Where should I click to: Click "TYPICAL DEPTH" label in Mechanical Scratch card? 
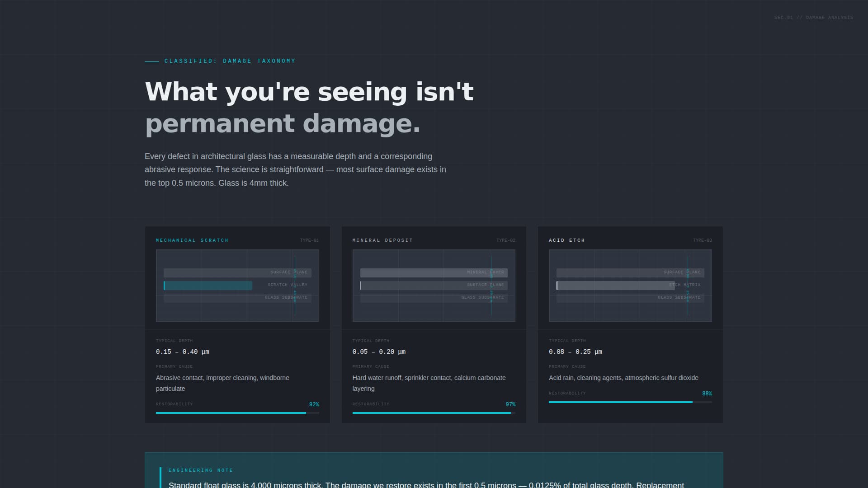point(175,341)
